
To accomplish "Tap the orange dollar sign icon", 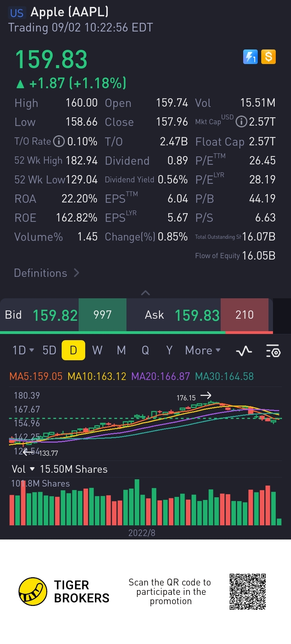I will pos(268,57).
